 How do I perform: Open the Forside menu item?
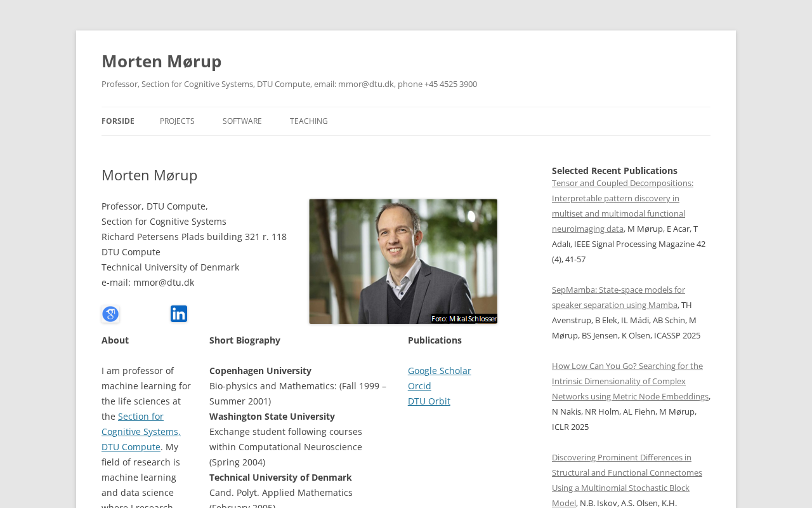[x=118, y=121]
